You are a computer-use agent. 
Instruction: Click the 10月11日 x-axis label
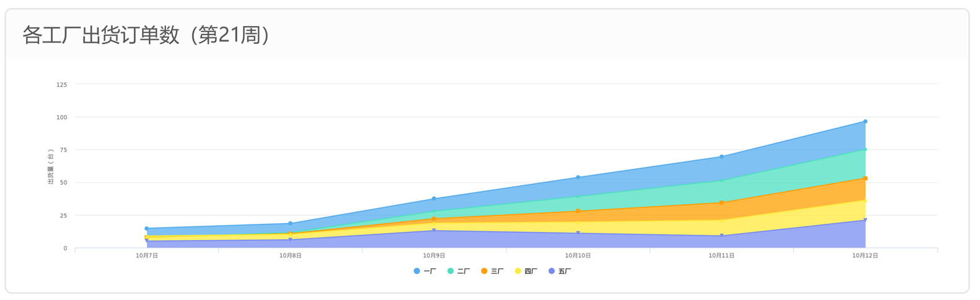coord(722,255)
